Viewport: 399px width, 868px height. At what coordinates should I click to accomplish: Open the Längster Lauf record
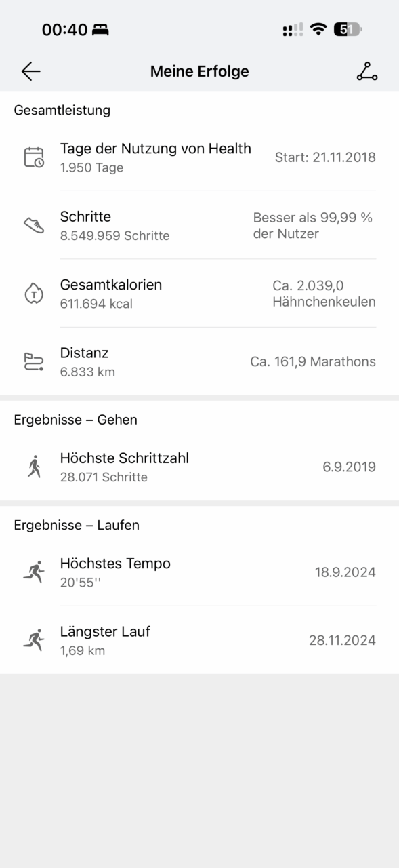coord(199,640)
